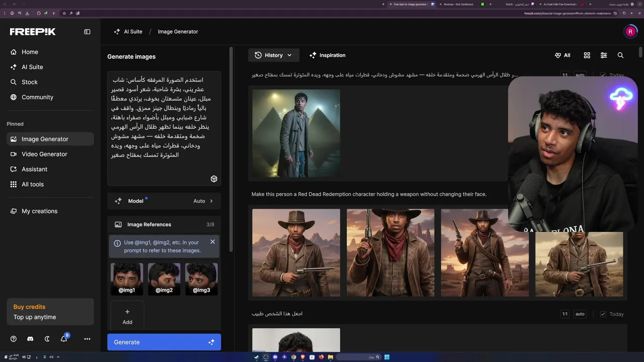This screenshot has height=362, width=644.
Task: Reload the page in browser toolbar
Action: pyautogui.click(x=624, y=13)
